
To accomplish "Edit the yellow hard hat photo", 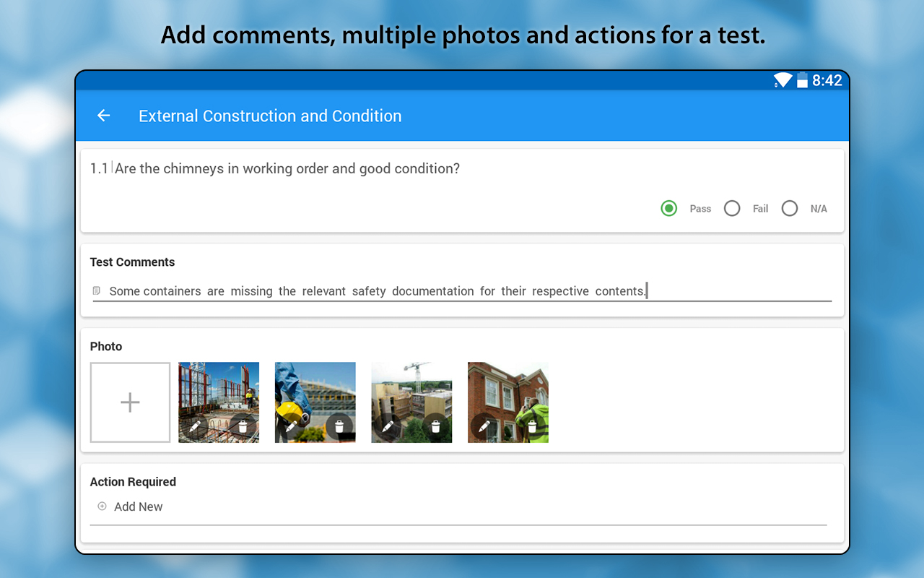I will click(x=291, y=426).
